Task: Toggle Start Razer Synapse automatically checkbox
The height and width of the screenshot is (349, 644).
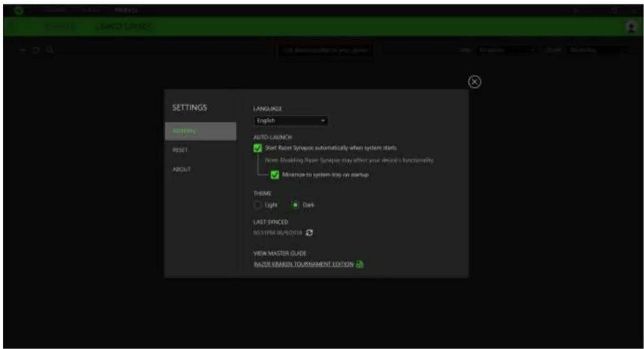Action: coord(258,148)
